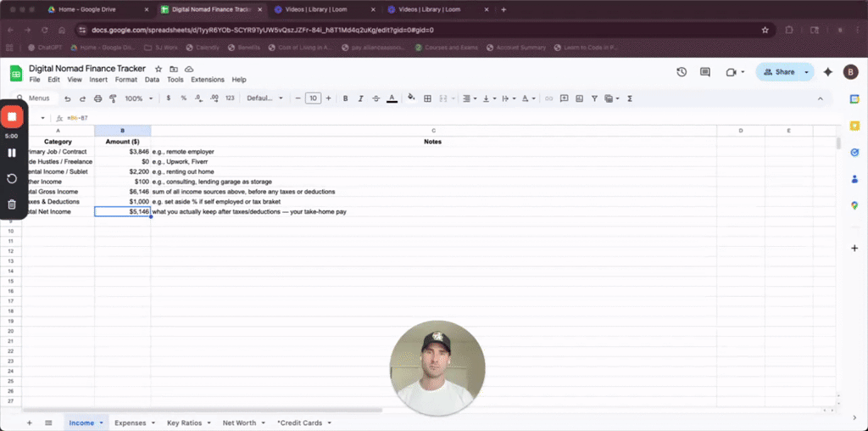This screenshot has width=868, height=431.
Task: Check the cloud document status icon
Action: point(189,70)
